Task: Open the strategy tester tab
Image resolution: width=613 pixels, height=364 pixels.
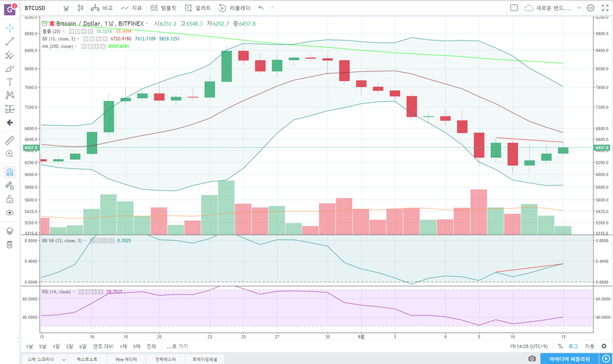Action: pos(166,359)
